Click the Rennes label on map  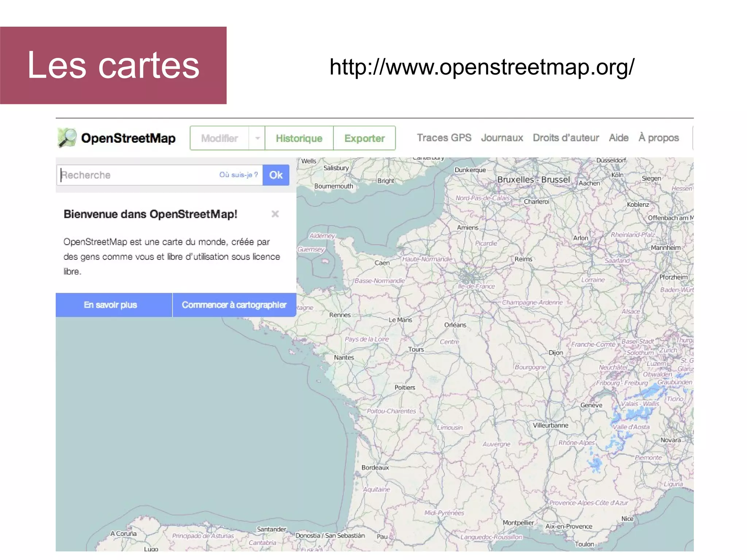(x=340, y=315)
